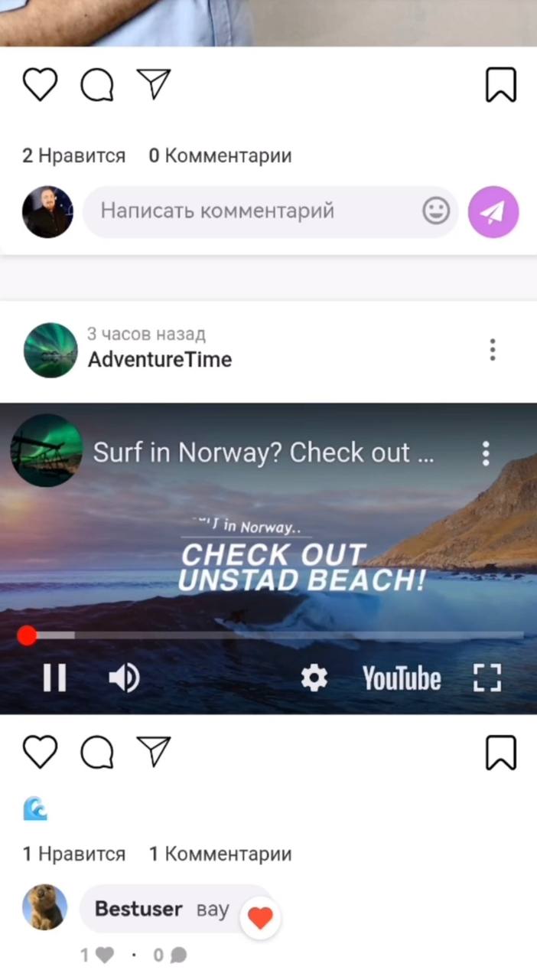This screenshot has height=980, width=537.
Task: Mute the video volume
Action: (123, 678)
